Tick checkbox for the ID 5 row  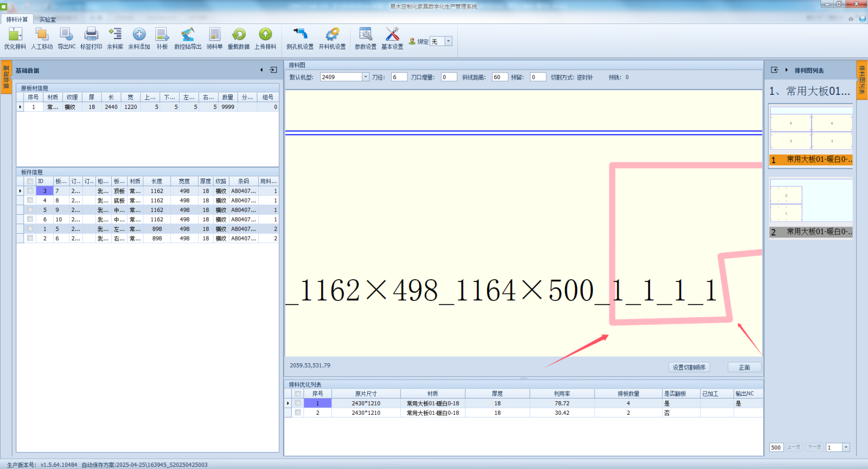coord(30,210)
